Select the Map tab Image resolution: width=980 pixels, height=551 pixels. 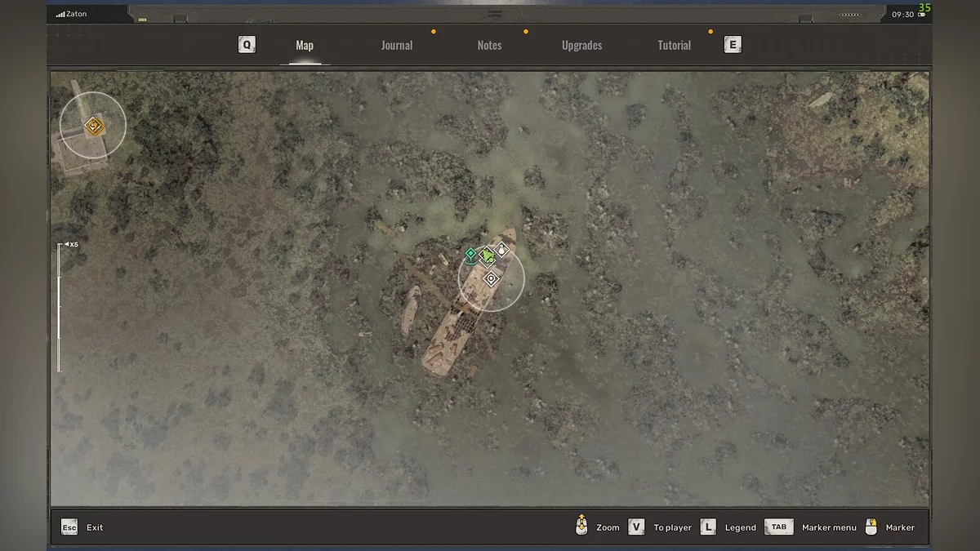click(x=305, y=46)
